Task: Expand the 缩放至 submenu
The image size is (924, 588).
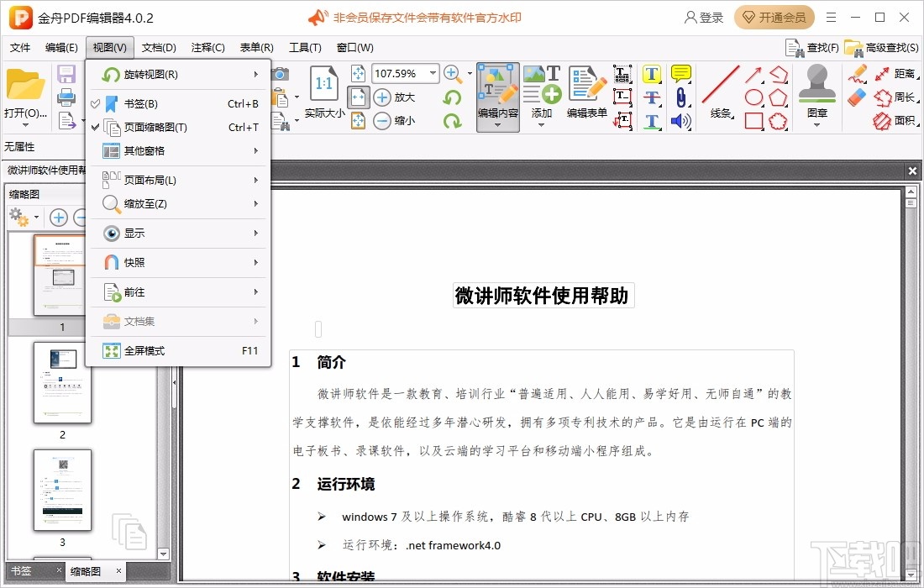Action: 151,203
